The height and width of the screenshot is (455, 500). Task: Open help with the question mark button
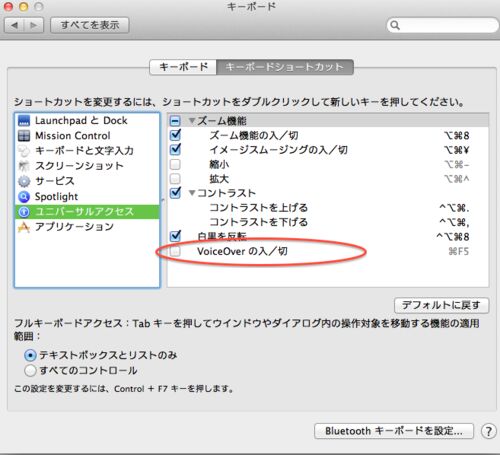pos(488,431)
